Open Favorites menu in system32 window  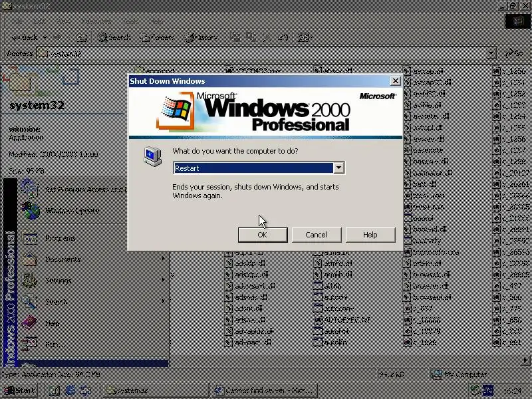tap(96, 21)
